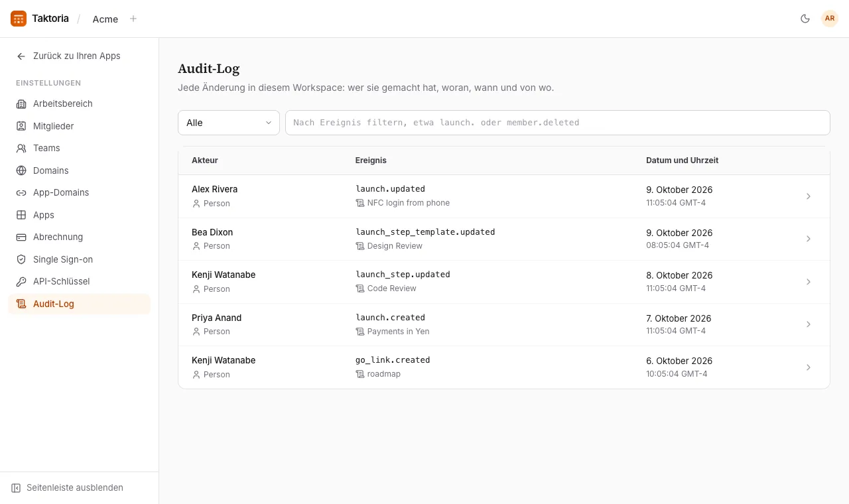Screen dimensions: 849x504
Task: Click the Taktoria brand name
Action: pos(50,19)
